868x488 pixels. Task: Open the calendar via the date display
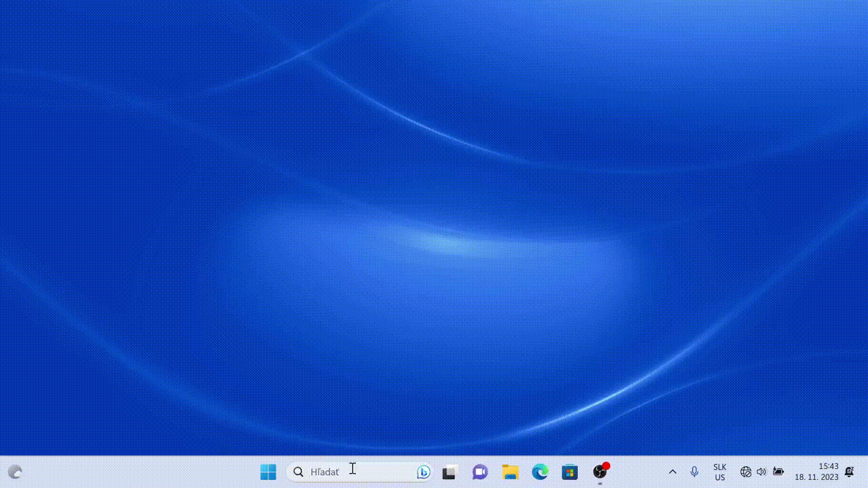[x=817, y=472]
